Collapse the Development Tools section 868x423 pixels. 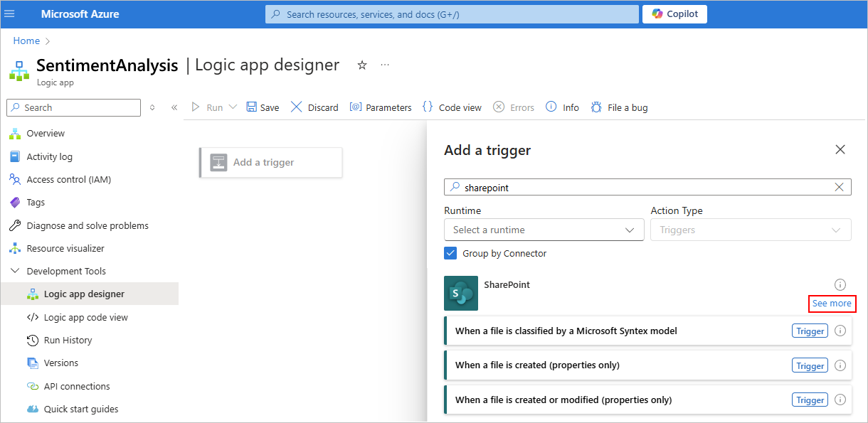pyautogui.click(x=15, y=271)
